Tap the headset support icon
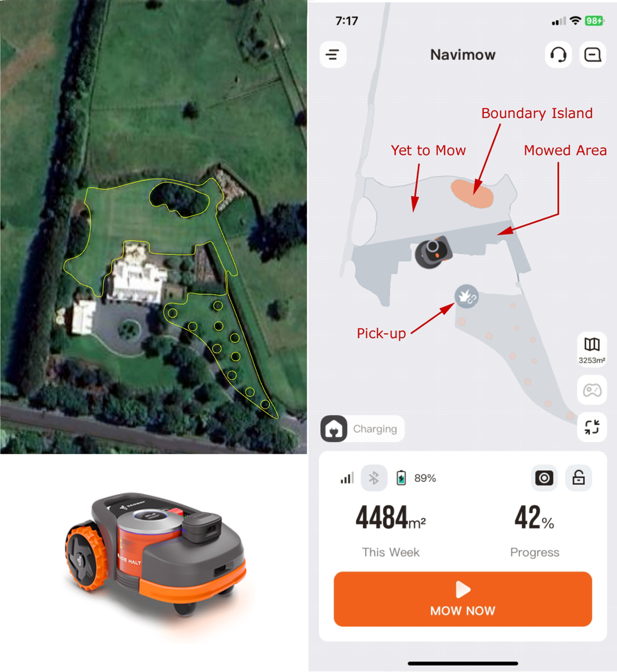The width and height of the screenshot is (617, 672). click(x=558, y=55)
